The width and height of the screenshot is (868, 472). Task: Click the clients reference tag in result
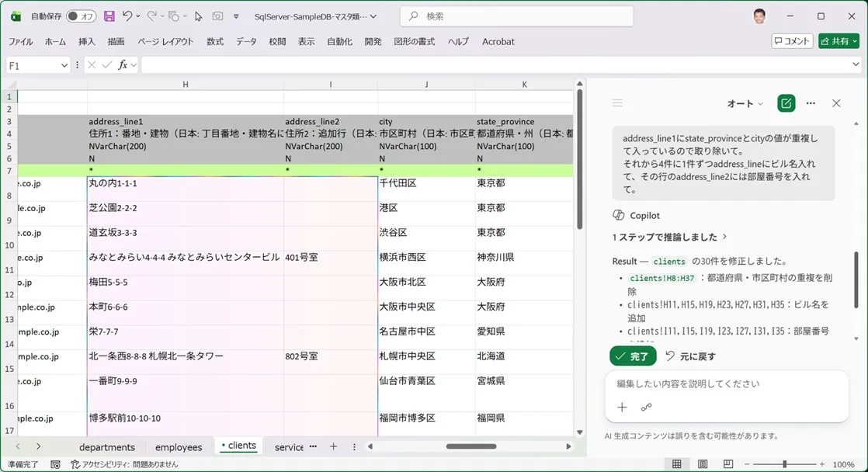(x=668, y=261)
